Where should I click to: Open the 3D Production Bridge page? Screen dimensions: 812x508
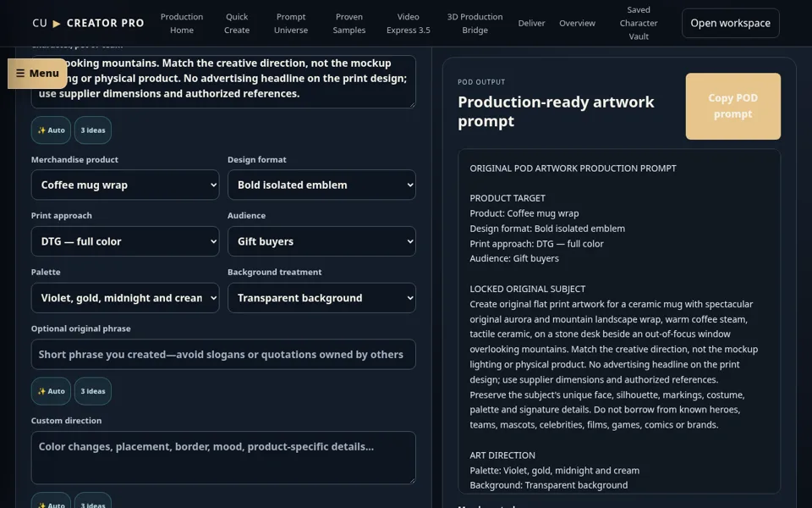pyautogui.click(x=475, y=24)
